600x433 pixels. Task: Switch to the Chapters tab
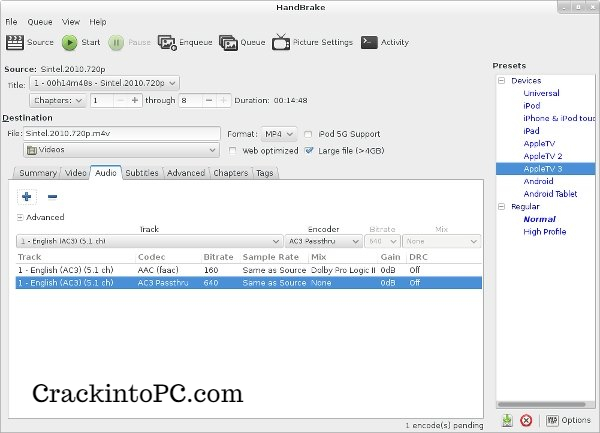pyautogui.click(x=231, y=173)
